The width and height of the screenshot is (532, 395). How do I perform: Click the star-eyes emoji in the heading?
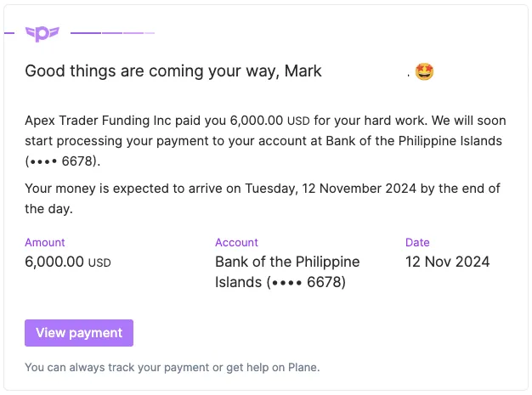(424, 71)
